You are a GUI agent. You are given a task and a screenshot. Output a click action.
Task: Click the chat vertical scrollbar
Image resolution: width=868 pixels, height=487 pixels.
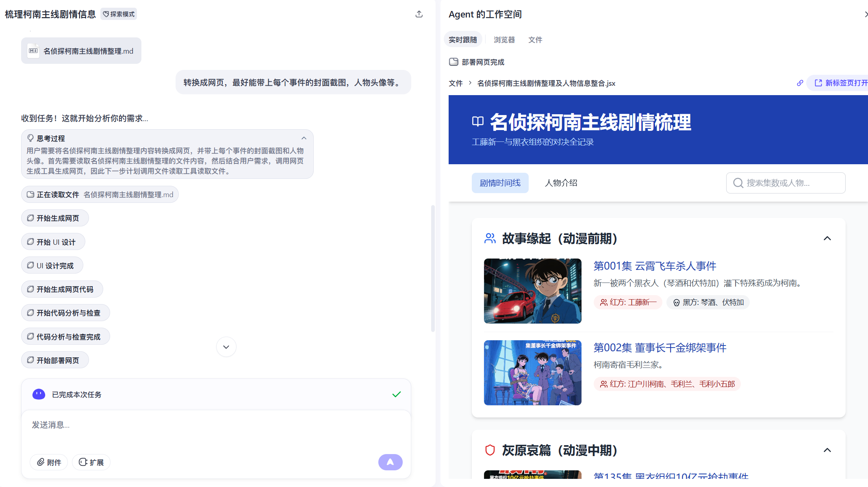coord(433,268)
